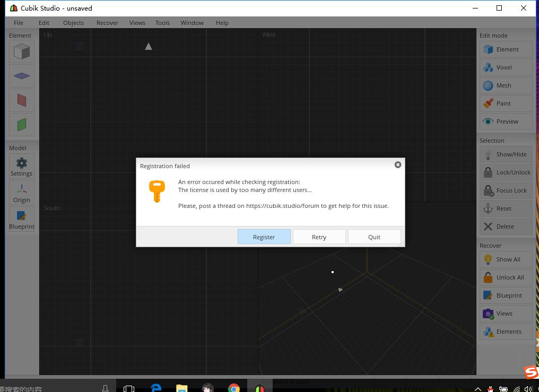
Task: Click the 'South' viewport label
Action: [x=52, y=208]
